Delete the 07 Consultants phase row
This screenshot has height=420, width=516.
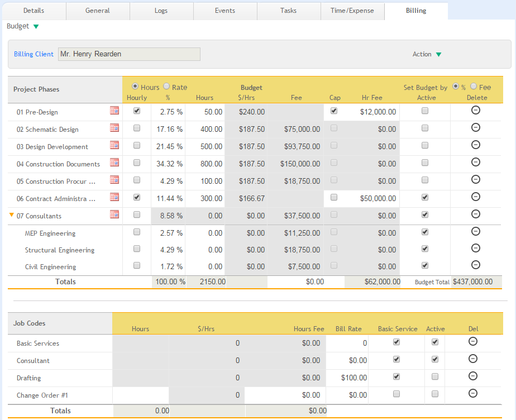click(x=476, y=214)
